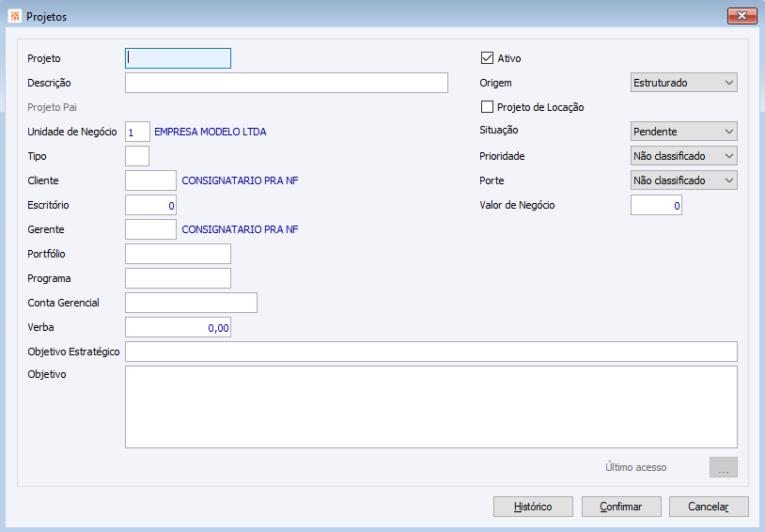Enable the Projeto de Locação checkbox

(487, 107)
